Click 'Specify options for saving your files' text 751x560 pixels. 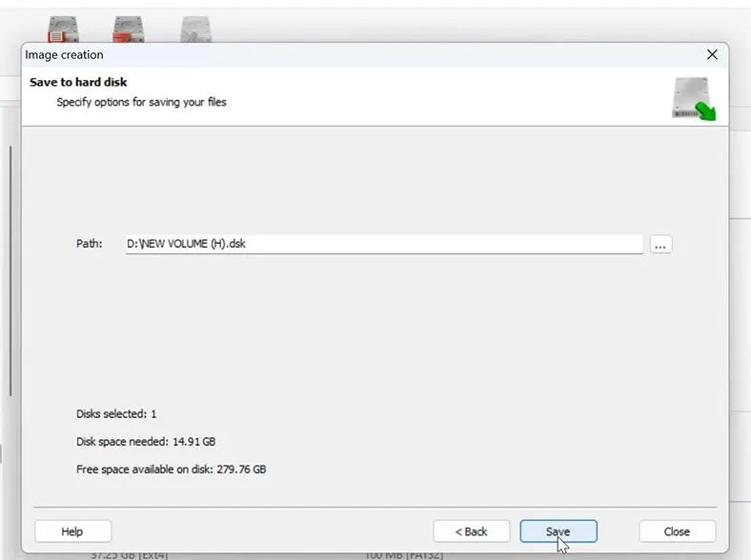(x=141, y=102)
